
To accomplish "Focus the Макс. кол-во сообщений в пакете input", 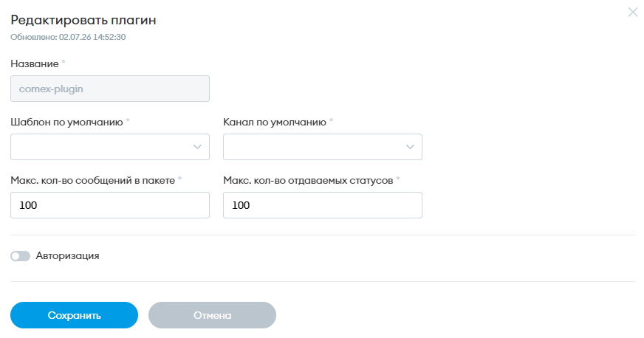I will pyautogui.click(x=110, y=205).
